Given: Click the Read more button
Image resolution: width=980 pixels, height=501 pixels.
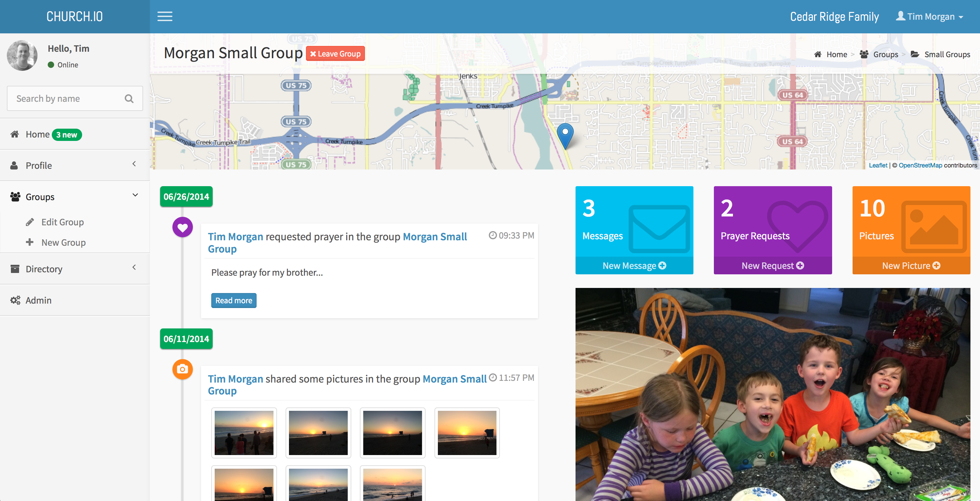Looking at the screenshot, I should (234, 300).
